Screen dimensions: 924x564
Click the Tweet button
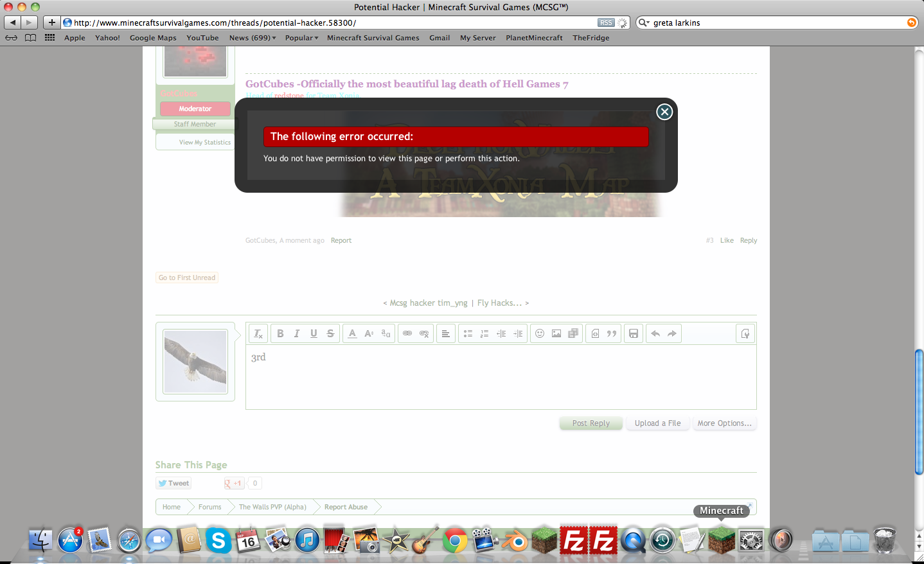[173, 483]
